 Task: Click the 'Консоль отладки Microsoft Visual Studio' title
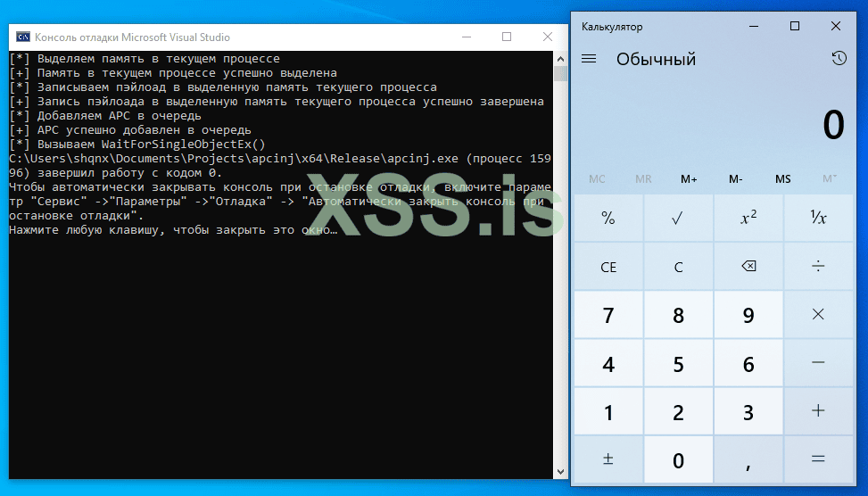pos(132,37)
